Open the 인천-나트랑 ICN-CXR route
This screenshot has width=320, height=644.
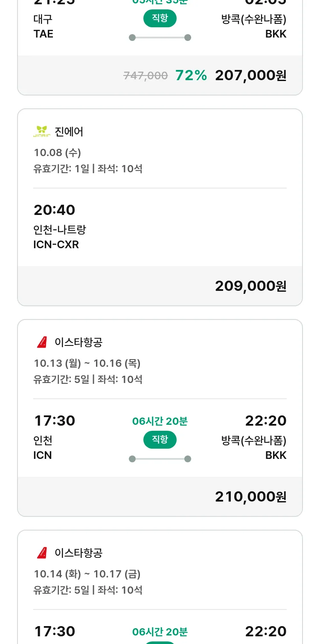click(60, 237)
